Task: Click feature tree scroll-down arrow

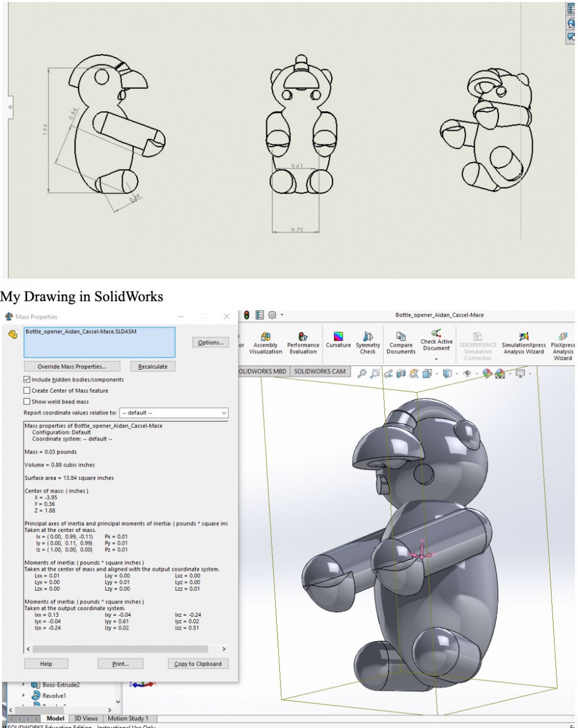Action: [x=118, y=702]
